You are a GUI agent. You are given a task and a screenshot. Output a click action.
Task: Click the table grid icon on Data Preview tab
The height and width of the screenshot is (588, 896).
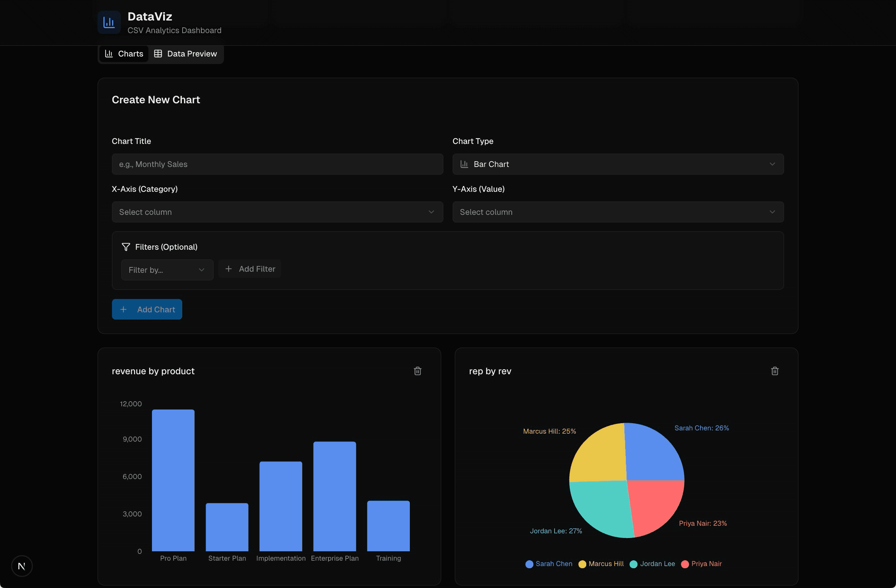(158, 53)
